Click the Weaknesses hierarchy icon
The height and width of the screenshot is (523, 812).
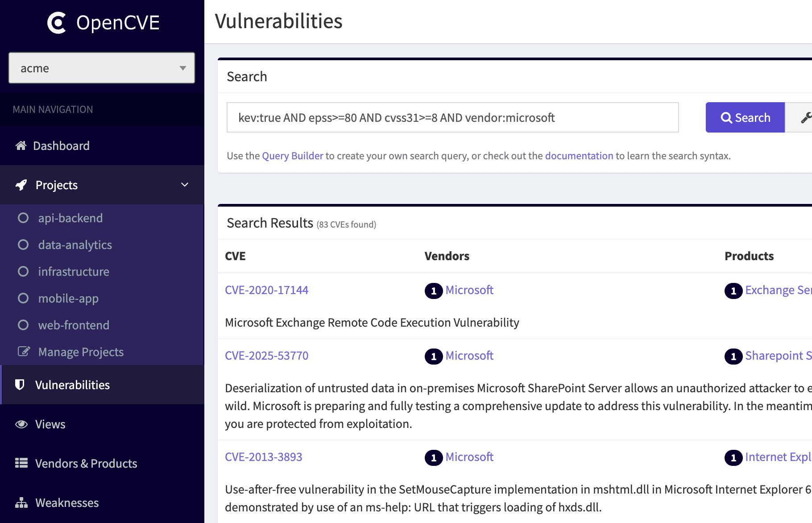(21, 502)
